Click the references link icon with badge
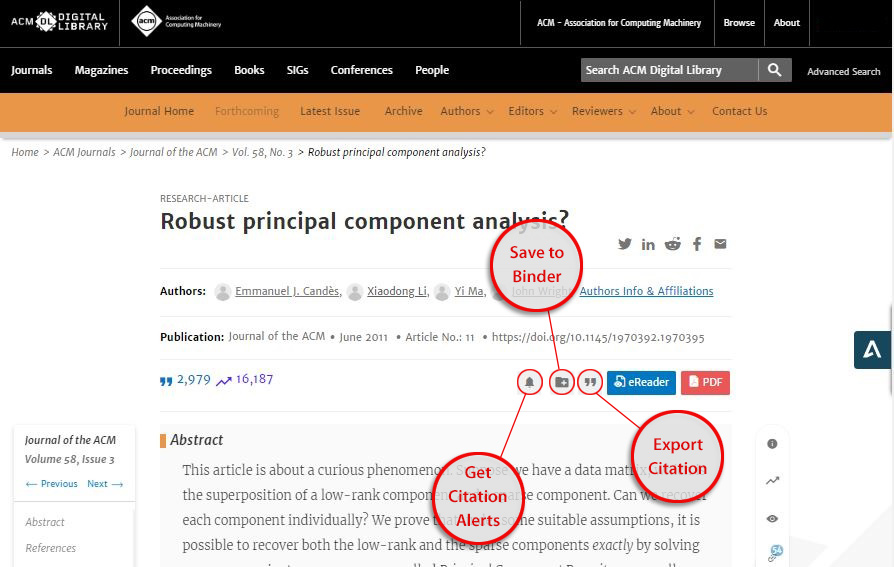The width and height of the screenshot is (894, 567). [x=774, y=553]
